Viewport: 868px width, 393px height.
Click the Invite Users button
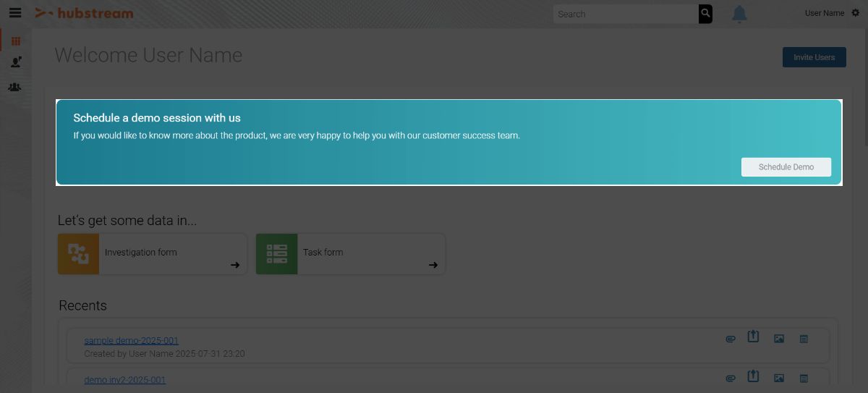coord(814,57)
